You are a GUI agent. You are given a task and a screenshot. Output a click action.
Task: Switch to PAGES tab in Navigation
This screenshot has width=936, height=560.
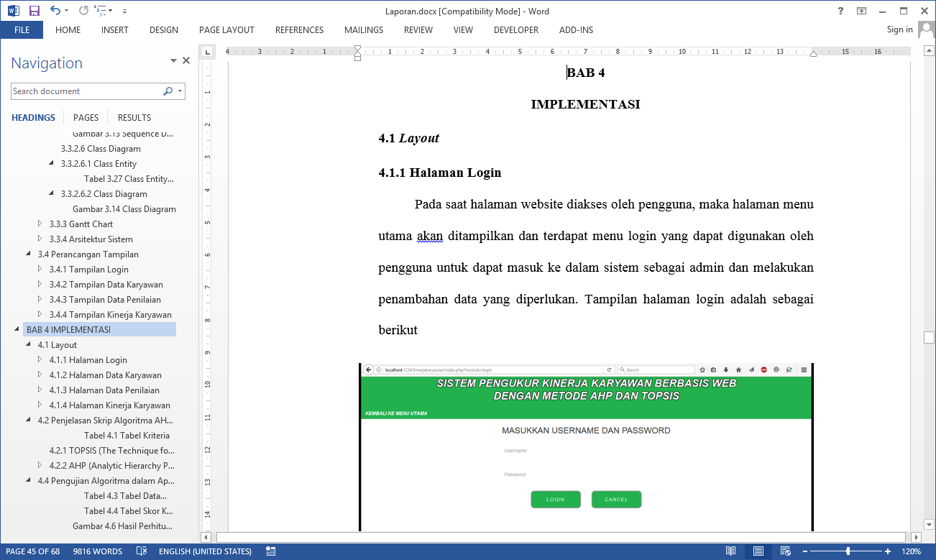tap(86, 118)
